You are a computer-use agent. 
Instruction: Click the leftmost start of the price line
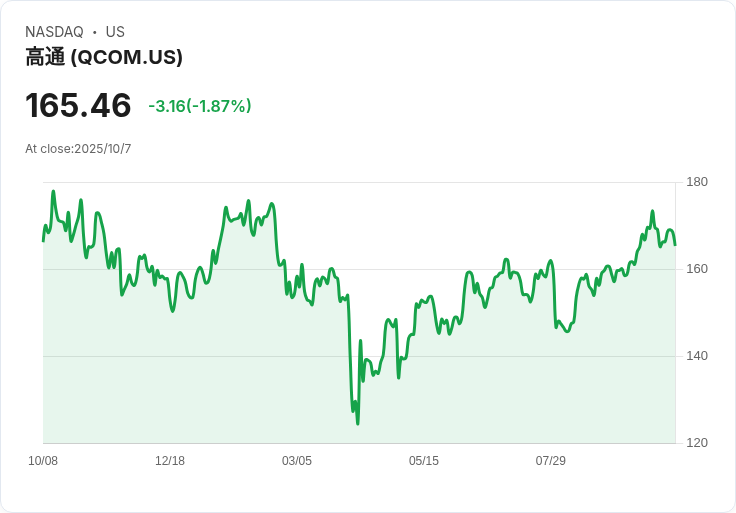(x=43, y=240)
